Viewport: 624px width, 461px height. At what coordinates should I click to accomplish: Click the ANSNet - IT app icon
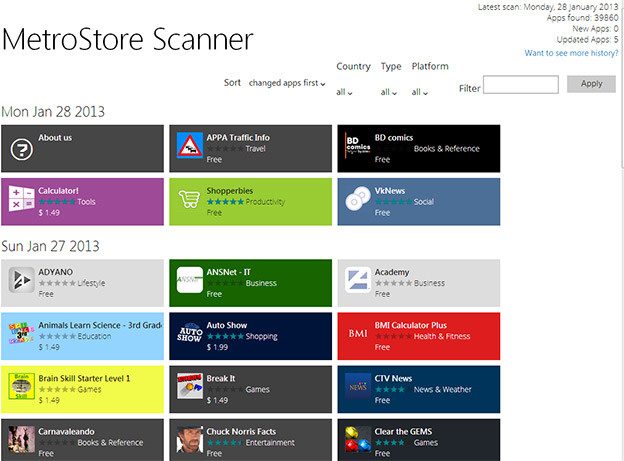click(x=190, y=280)
